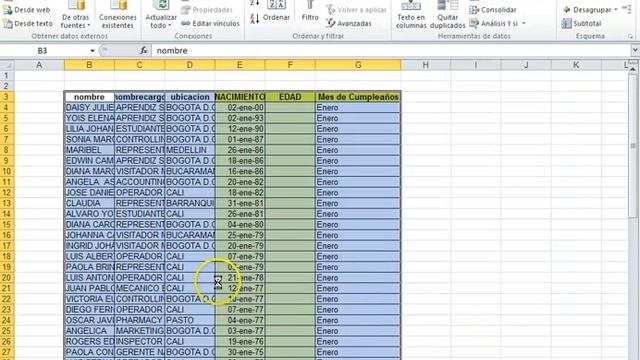
Task: Select the MEDELLIN cell
Action: (190, 150)
